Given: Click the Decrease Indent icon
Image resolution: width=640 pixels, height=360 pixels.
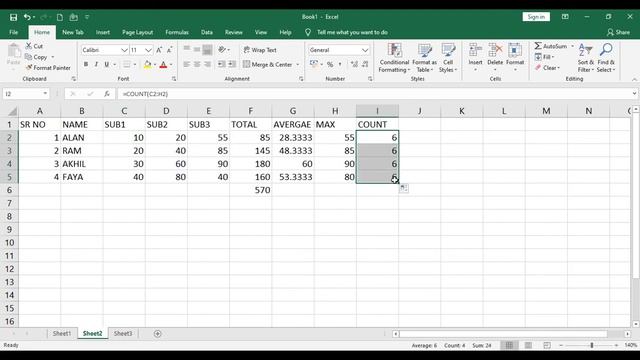Looking at the screenshot, I should pos(221,64).
